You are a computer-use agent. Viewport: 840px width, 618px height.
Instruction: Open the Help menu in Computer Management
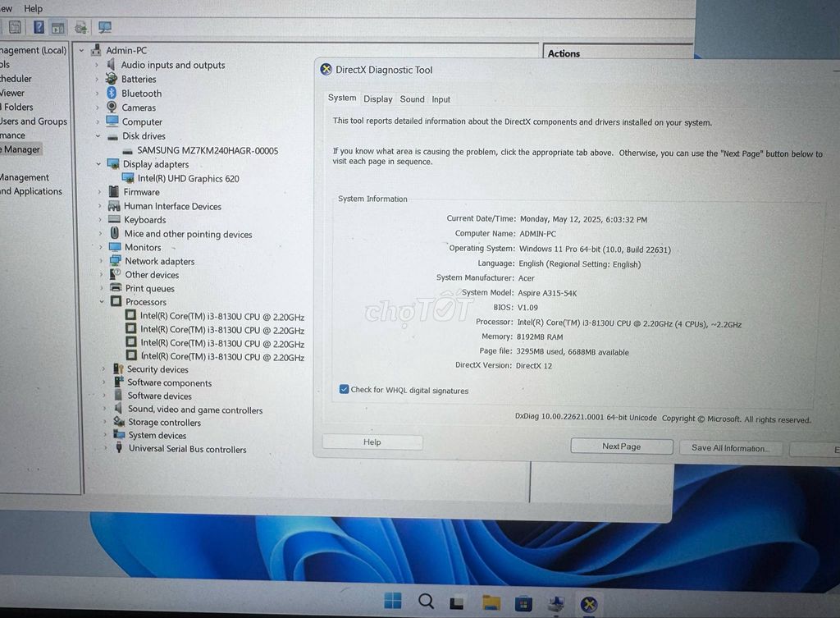click(x=33, y=8)
